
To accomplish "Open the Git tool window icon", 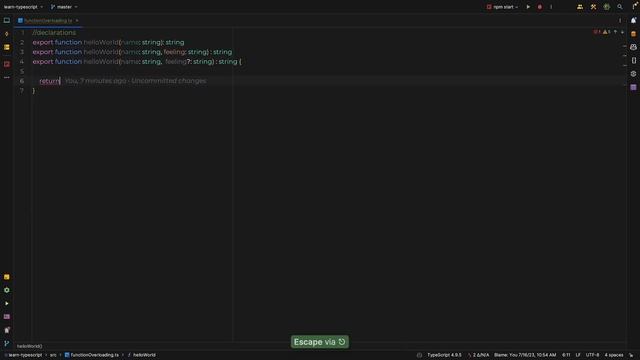I will point(7,343).
